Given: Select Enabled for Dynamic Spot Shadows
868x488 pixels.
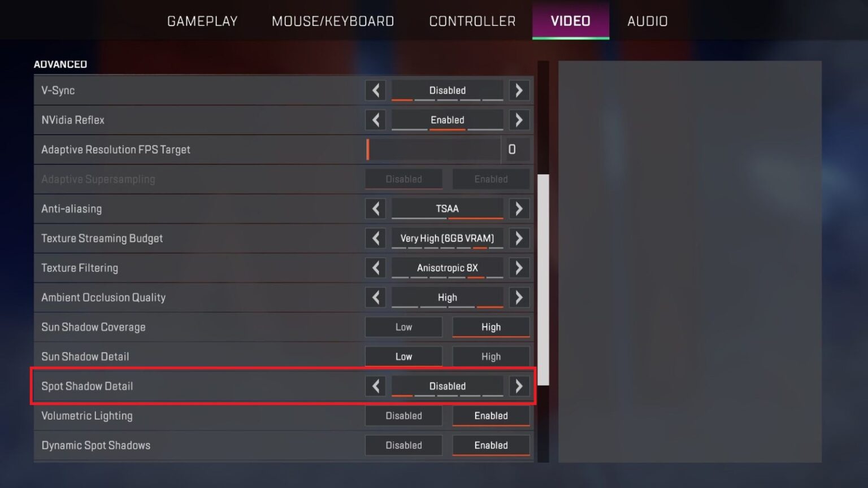Looking at the screenshot, I should pos(491,446).
